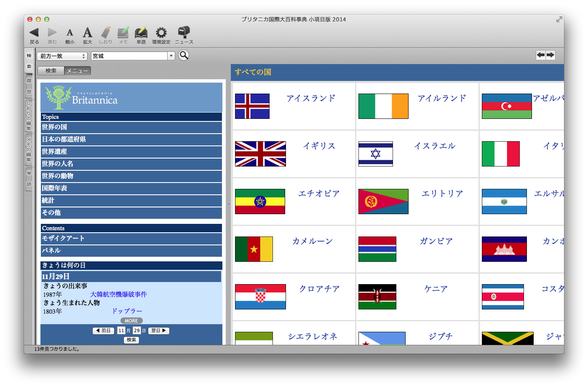Switch to the 検索 segment button
Viewport: 588px width, 387px height.
coord(51,71)
